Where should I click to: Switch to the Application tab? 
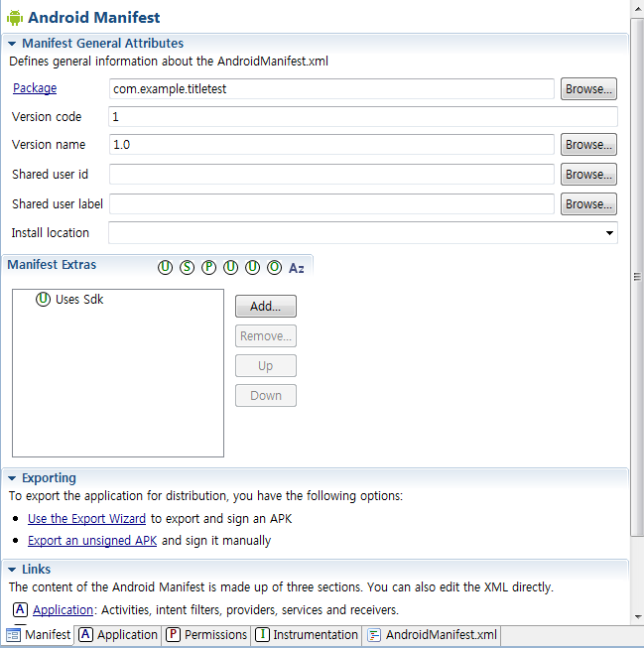(118, 634)
